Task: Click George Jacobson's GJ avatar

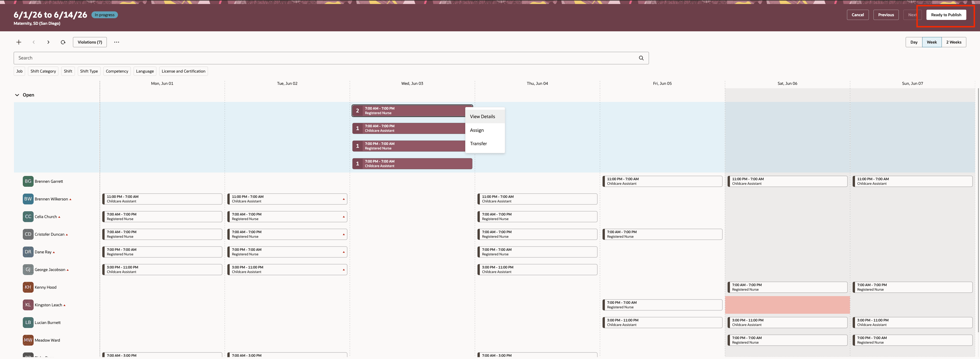Action: pos(28,270)
